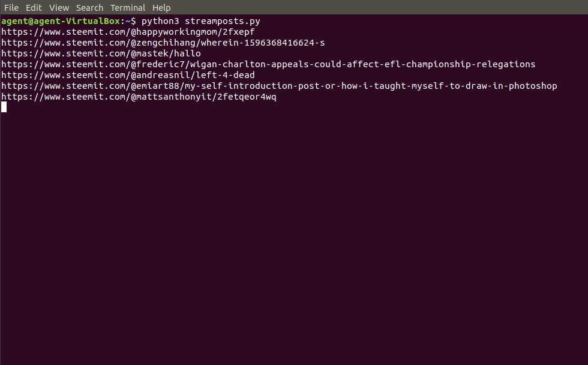Click the streamposts.py filename in the command
Screen dimensions: 588x365
(222, 21)
